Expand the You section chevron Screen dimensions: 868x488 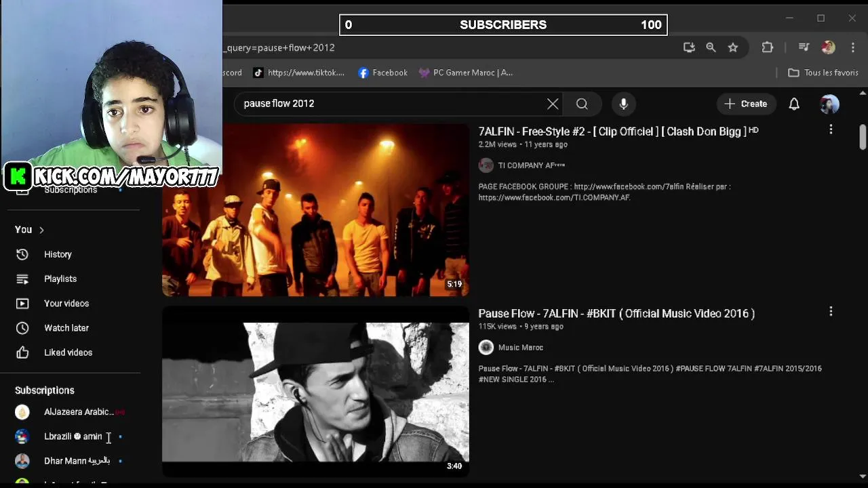coord(41,230)
